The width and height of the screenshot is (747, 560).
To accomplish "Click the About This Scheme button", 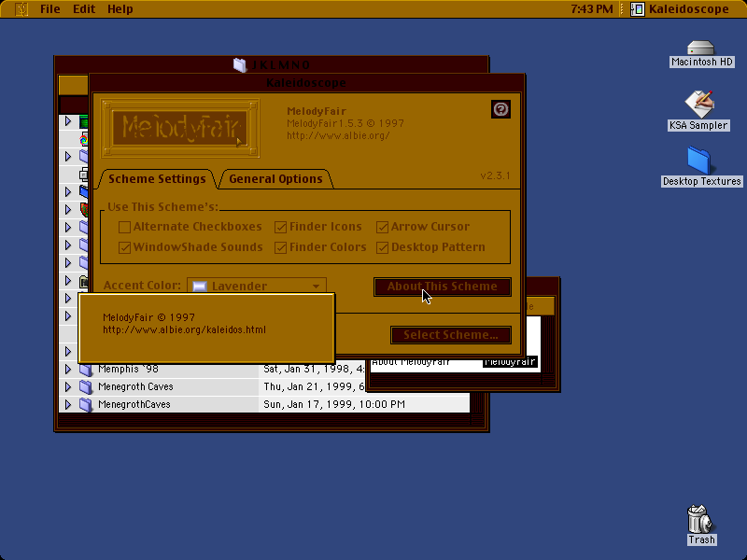I will (442, 287).
